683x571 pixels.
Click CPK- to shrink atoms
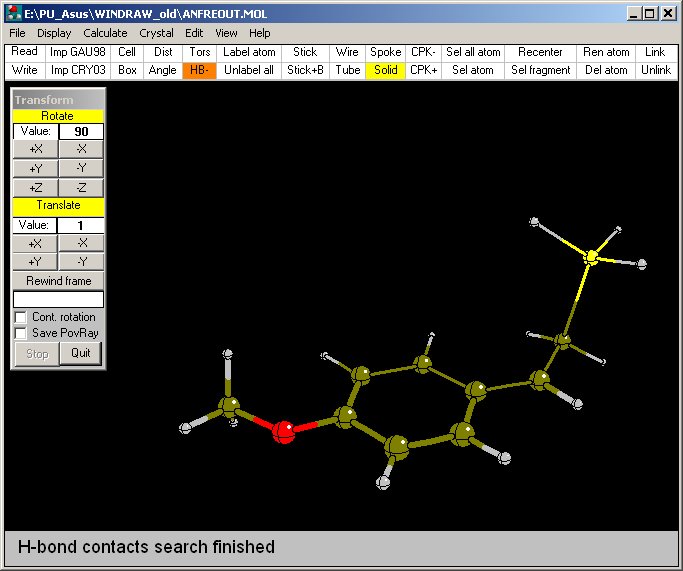(423, 52)
